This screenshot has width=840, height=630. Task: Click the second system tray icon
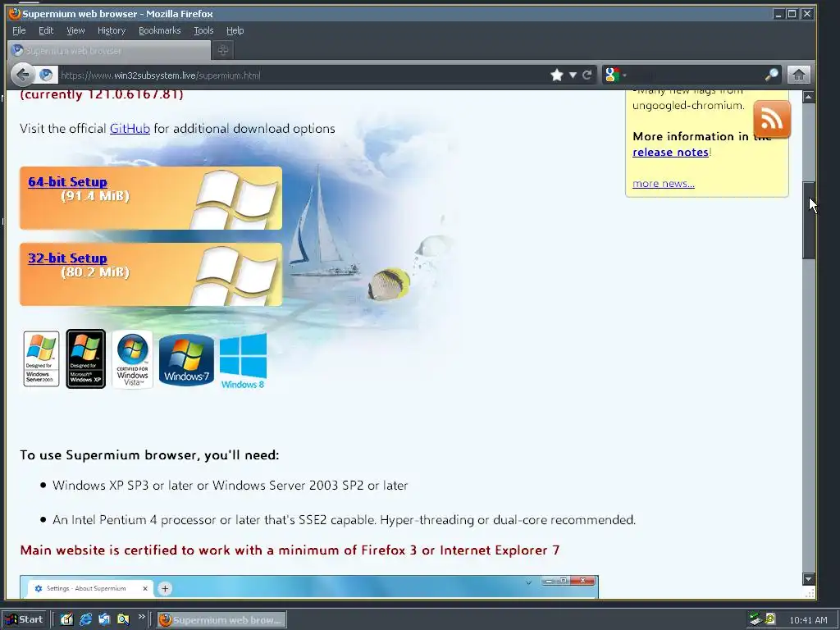click(x=770, y=619)
